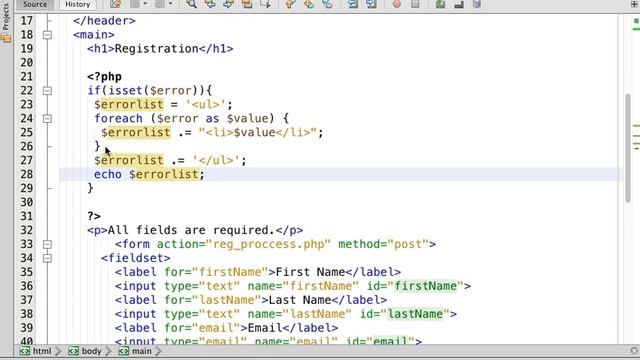This screenshot has width=640, height=360.
Task: Click line number 28 in the gutter
Action: (x=27, y=174)
